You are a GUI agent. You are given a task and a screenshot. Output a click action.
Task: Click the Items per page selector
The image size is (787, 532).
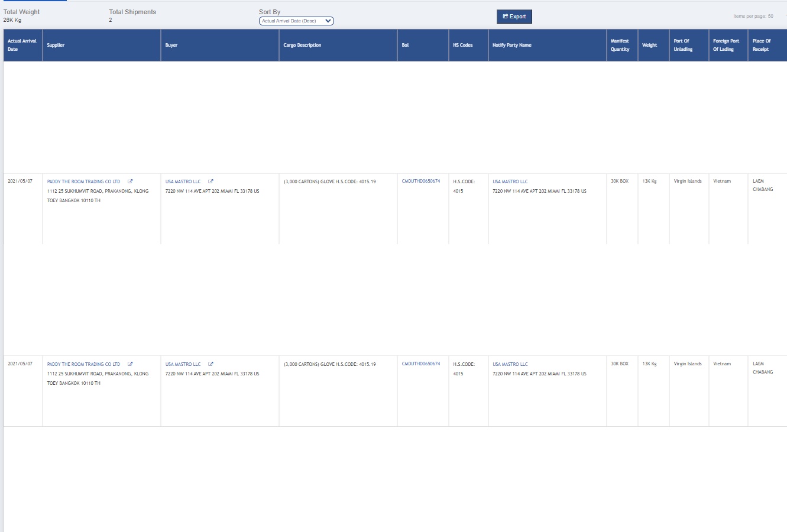753,17
